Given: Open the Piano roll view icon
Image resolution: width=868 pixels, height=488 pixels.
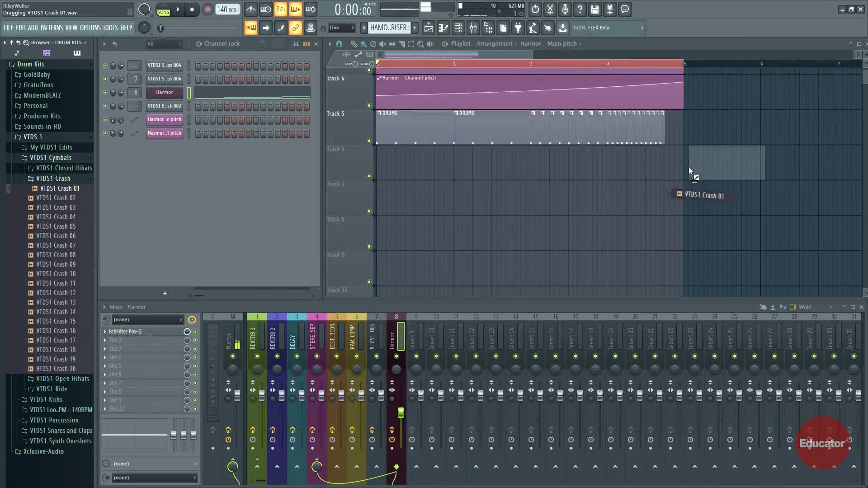Looking at the screenshot, I should pyautogui.click(x=443, y=28).
